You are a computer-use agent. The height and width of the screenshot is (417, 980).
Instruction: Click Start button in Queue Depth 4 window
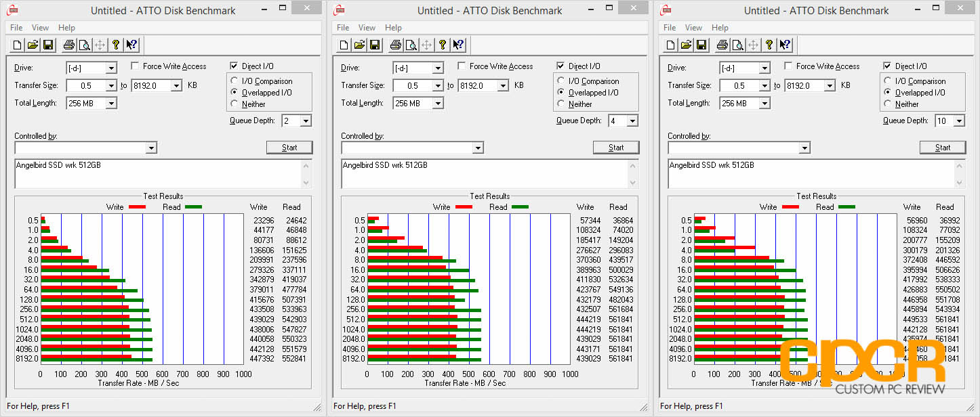pyautogui.click(x=616, y=148)
